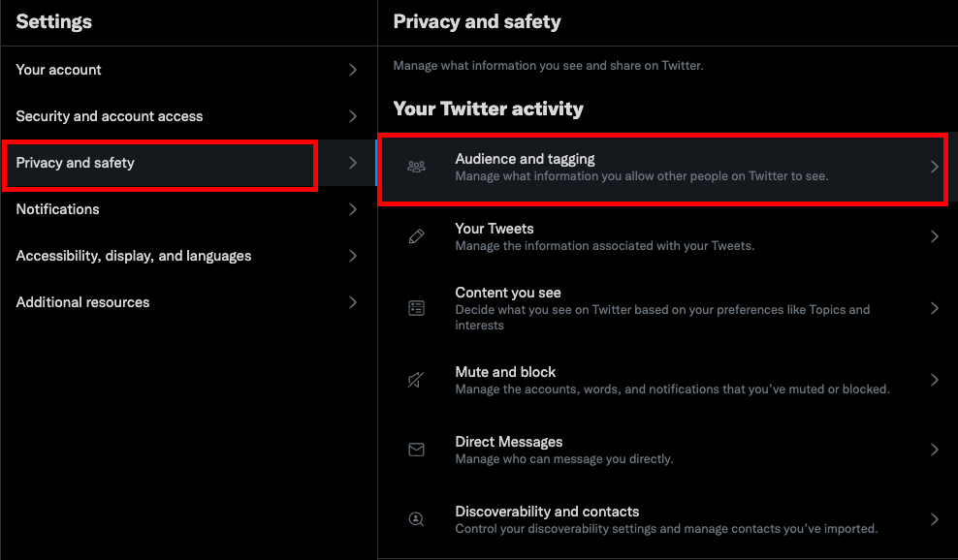Open the Your account settings section
The height and width of the screenshot is (560, 958).
[x=189, y=70]
